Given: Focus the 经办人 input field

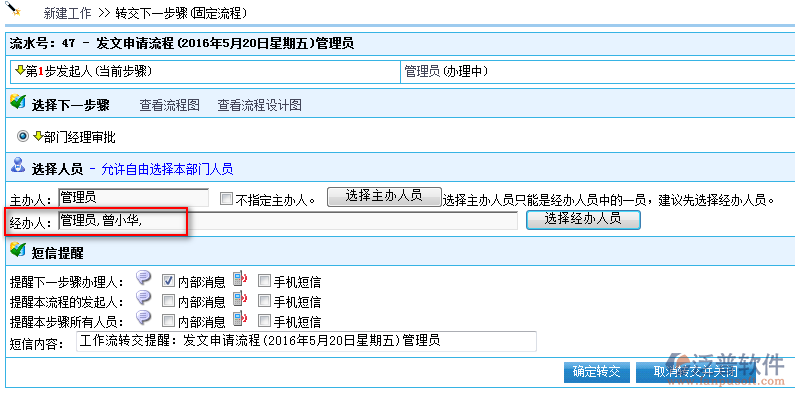Looking at the screenshot, I should [x=288, y=221].
